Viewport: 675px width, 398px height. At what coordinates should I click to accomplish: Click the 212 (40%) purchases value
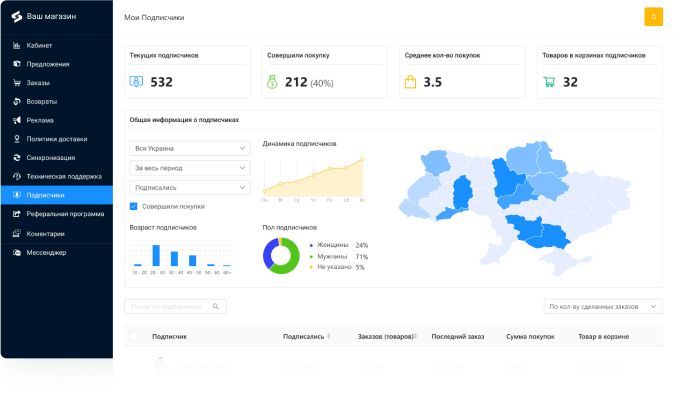pos(309,82)
